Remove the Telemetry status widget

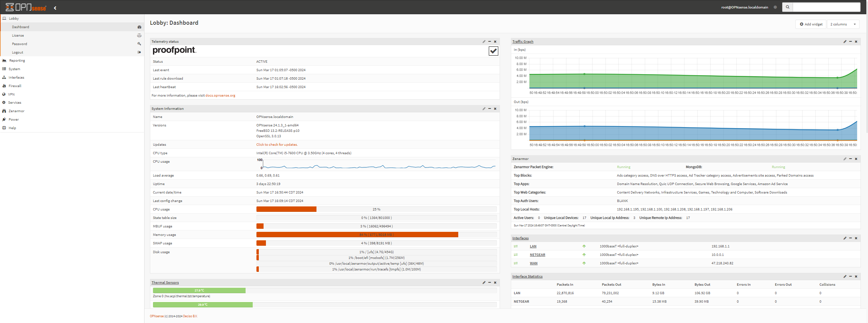pos(495,42)
